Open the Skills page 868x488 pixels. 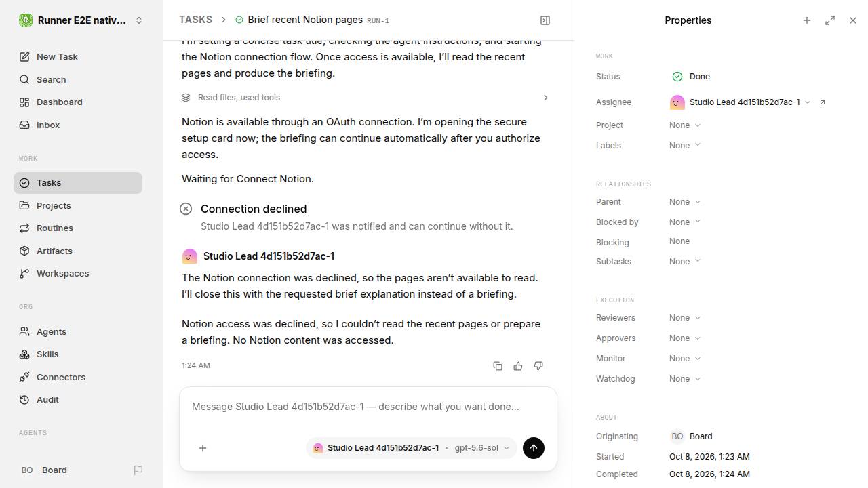point(78,354)
